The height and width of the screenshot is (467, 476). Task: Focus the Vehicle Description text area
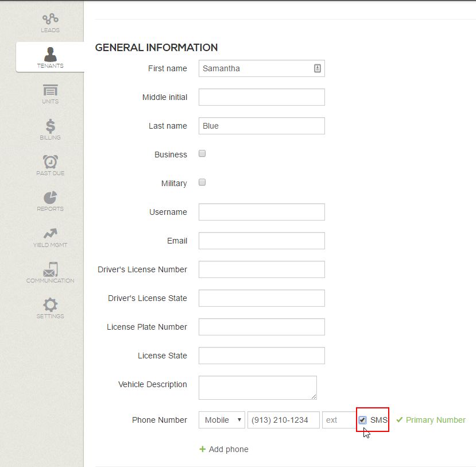(x=257, y=387)
